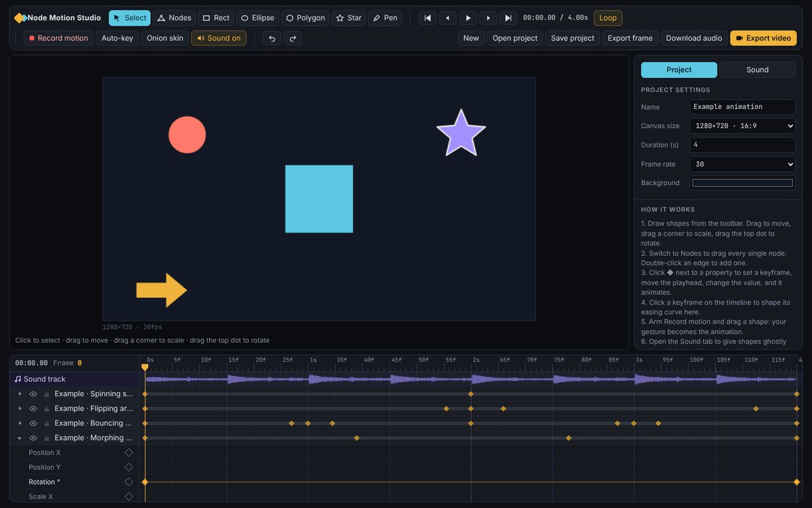Screen dimensions: 812x508
Task: Switch to the Sound tab
Action: pos(757,70)
